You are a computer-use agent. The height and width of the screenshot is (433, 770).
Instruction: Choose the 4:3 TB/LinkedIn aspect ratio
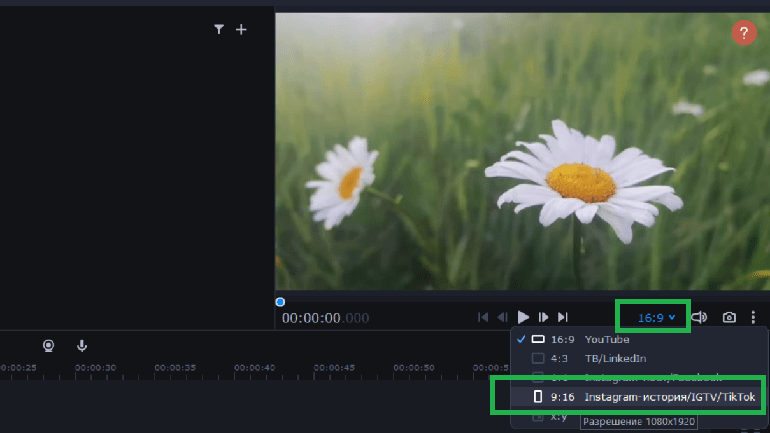click(x=600, y=358)
